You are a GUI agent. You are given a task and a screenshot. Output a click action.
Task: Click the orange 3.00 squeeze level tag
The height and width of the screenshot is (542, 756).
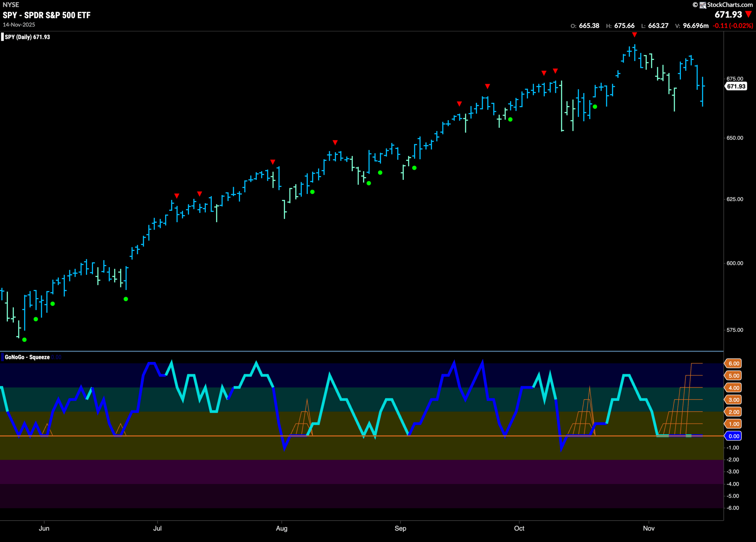pos(733,400)
